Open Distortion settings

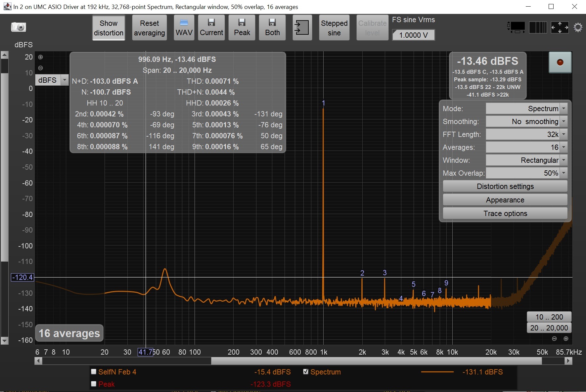click(x=505, y=186)
